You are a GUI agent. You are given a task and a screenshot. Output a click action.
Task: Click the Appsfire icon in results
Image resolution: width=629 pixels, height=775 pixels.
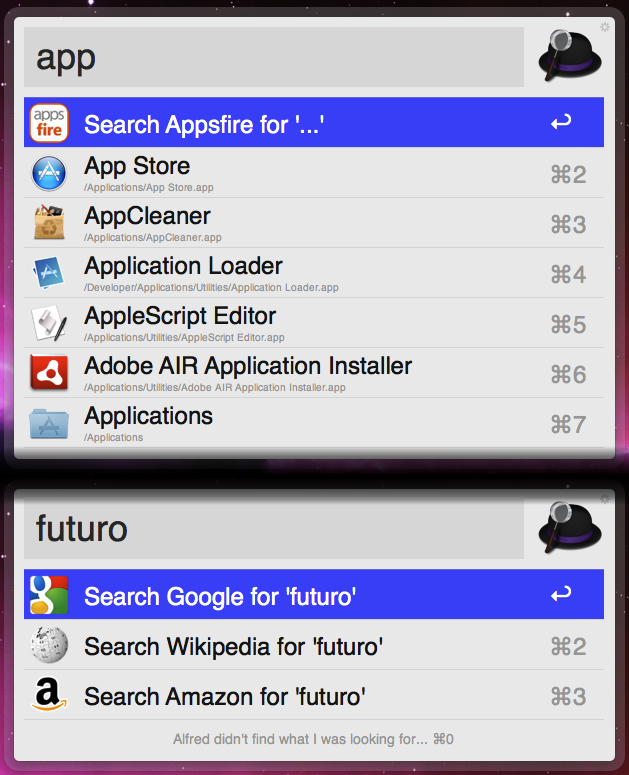click(48, 123)
